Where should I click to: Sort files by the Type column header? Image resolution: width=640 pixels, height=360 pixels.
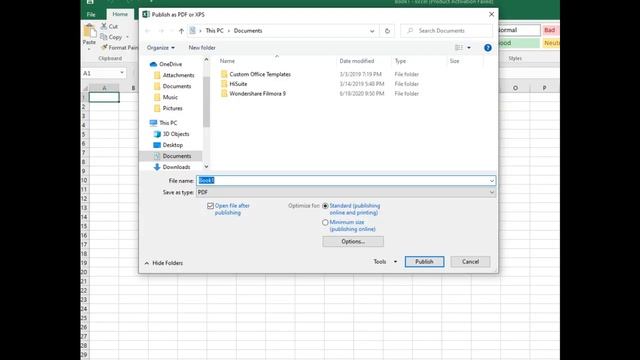(x=400, y=61)
